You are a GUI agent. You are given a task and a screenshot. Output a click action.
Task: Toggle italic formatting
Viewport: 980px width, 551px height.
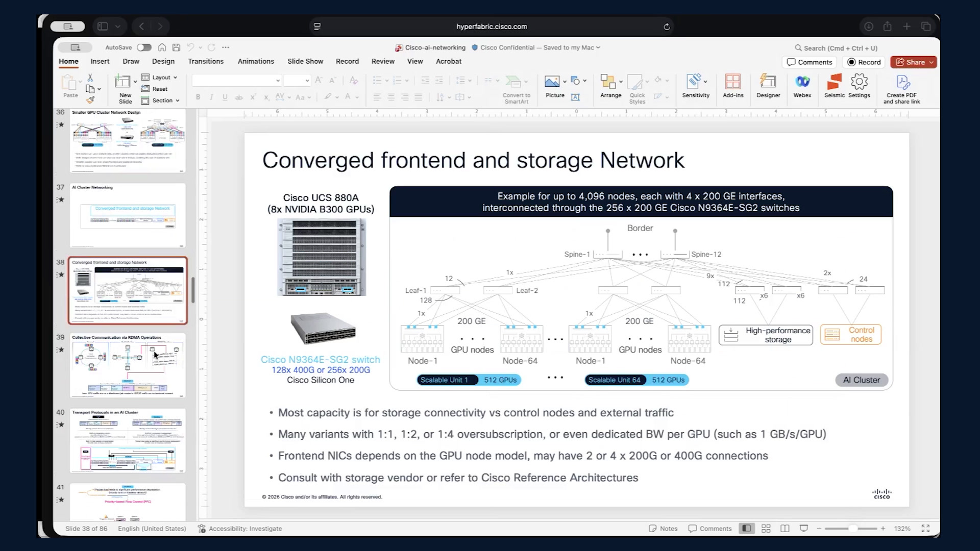point(211,97)
